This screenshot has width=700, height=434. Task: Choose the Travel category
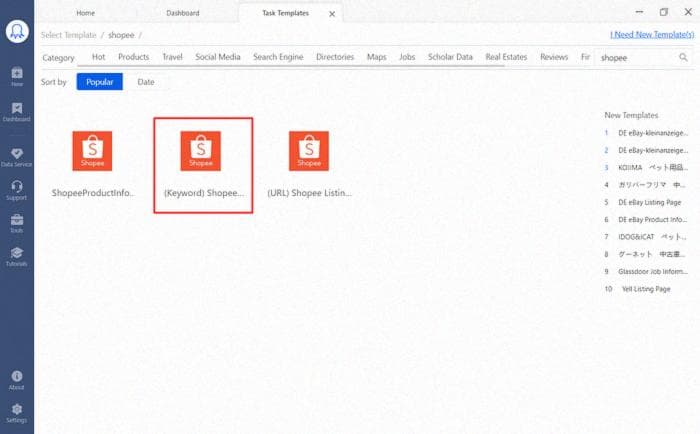pos(172,57)
